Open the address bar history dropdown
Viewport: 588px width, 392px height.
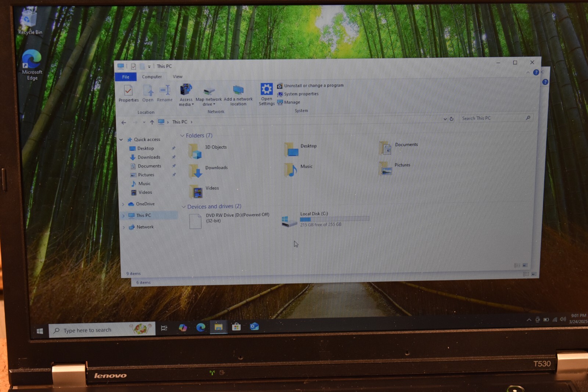tap(445, 119)
